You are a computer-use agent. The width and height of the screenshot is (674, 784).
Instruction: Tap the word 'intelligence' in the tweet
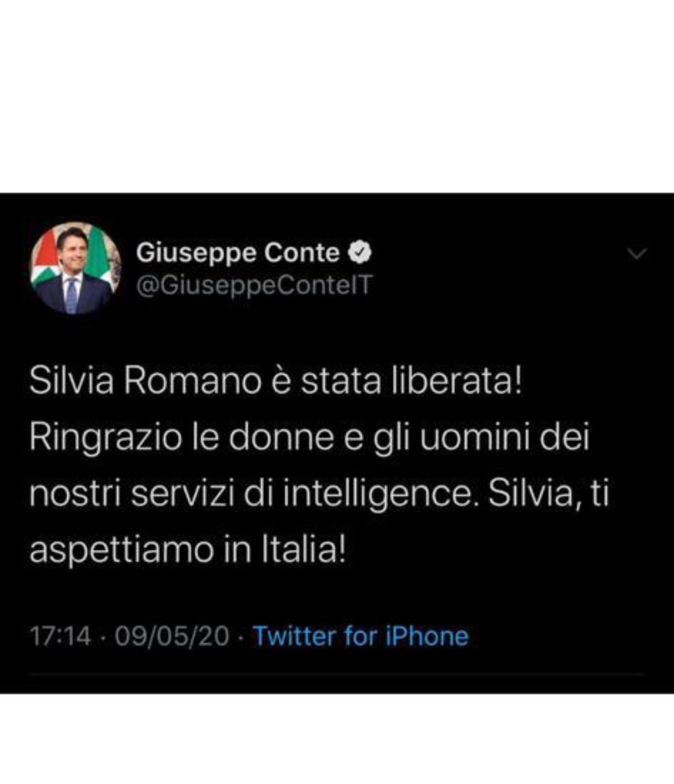click(377, 494)
